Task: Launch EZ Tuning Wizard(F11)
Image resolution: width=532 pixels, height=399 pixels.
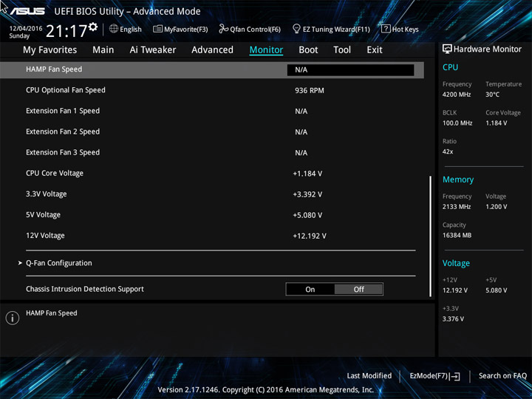Action: (336, 30)
